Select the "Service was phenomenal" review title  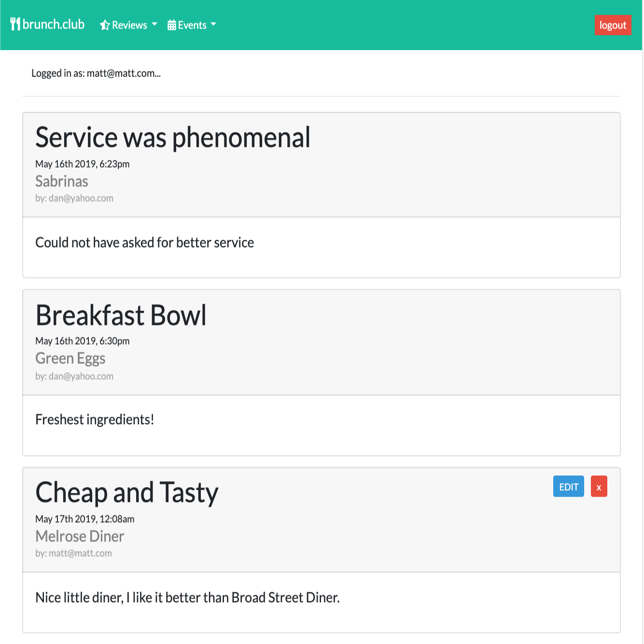[x=173, y=138]
